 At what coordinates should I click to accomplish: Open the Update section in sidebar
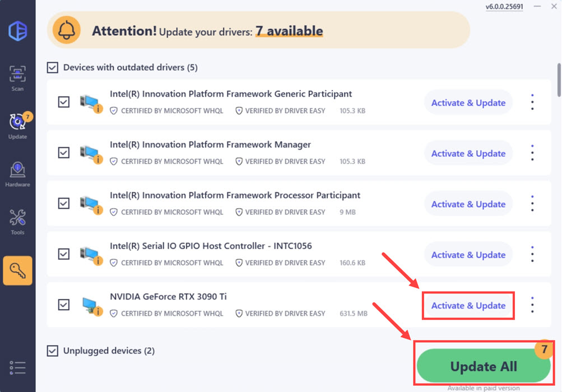tap(17, 126)
